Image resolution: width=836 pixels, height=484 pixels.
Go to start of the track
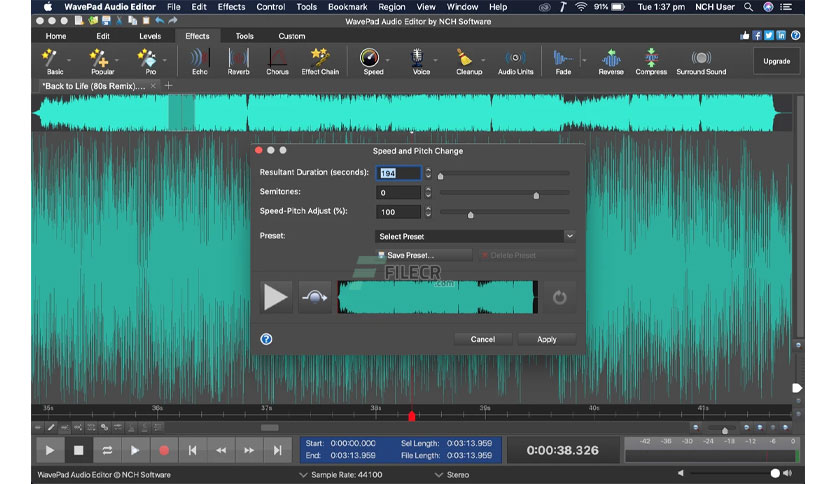click(192, 450)
